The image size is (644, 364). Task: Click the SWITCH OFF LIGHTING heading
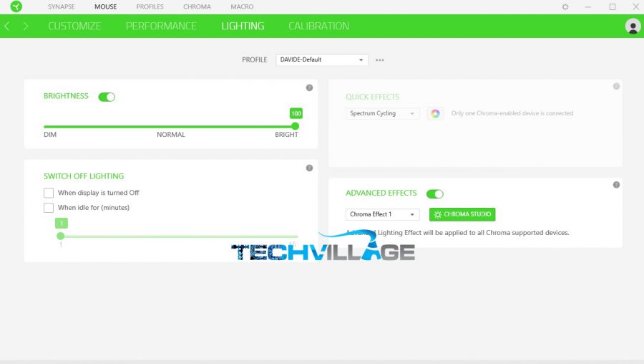coord(84,176)
